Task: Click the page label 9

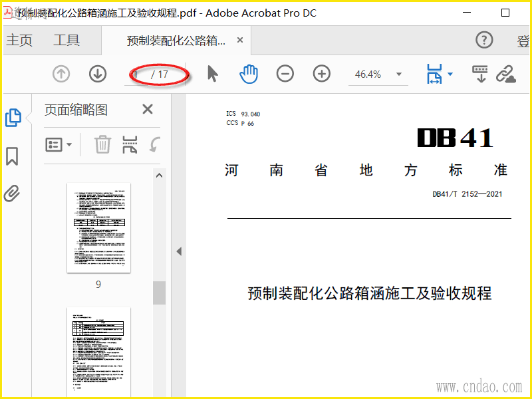Action: point(98,285)
